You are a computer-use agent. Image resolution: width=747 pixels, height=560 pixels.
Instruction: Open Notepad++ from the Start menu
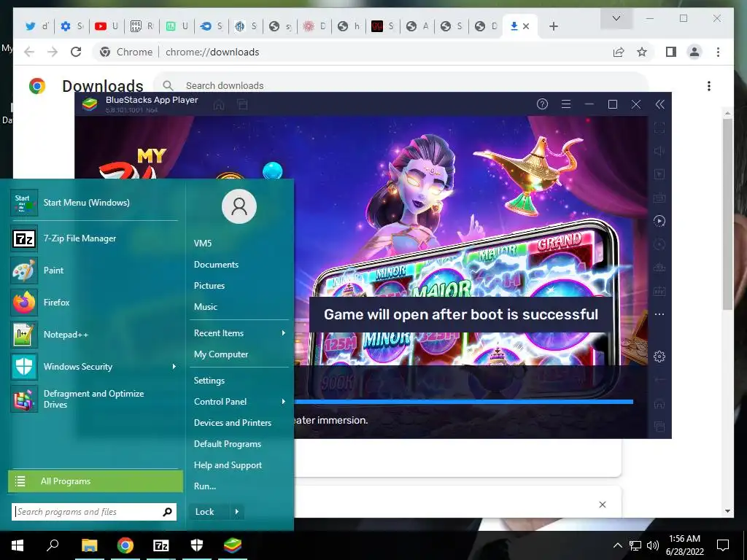[94, 334]
